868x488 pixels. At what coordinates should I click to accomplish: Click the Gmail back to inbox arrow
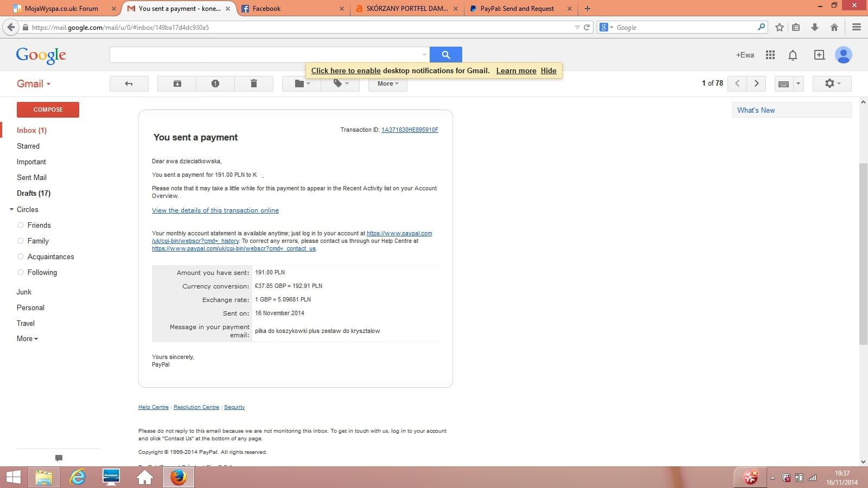[129, 84]
